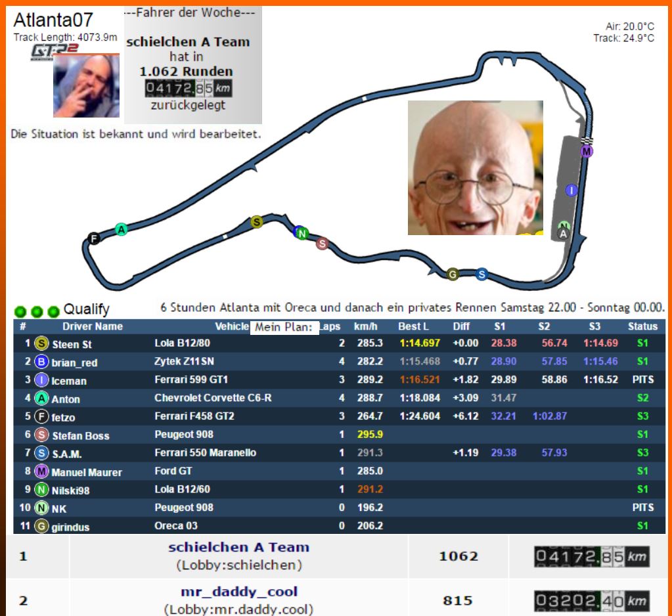Select the purple M marker on the track map
Viewport: 672px width, 616px height.
[x=587, y=152]
